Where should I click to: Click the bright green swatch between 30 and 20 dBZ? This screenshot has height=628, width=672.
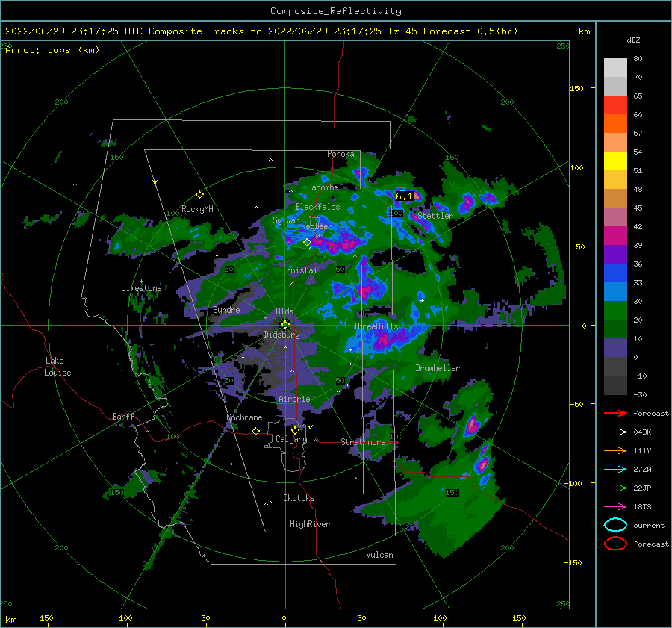tap(615, 311)
